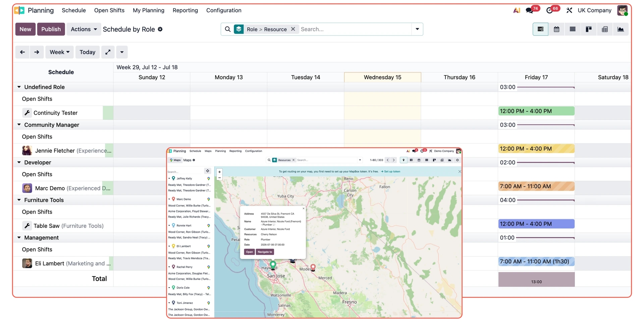Open the UK Company switcher
Viewport: 644px width, 322px height.
point(594,10)
